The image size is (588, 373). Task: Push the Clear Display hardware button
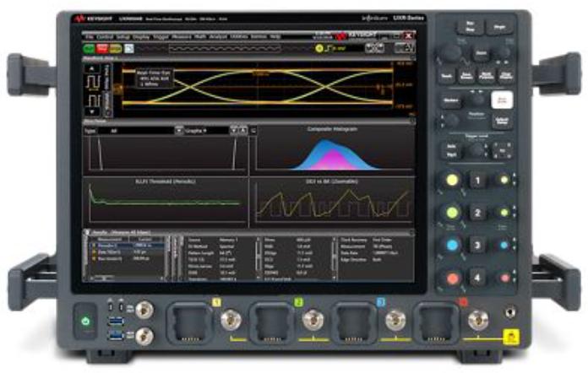[505, 76]
